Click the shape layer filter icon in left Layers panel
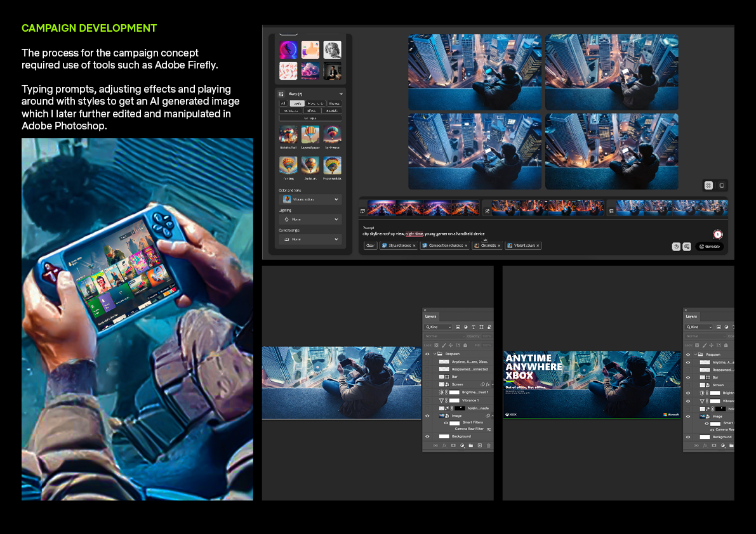This screenshot has height=534, width=756. pyautogui.click(x=481, y=327)
